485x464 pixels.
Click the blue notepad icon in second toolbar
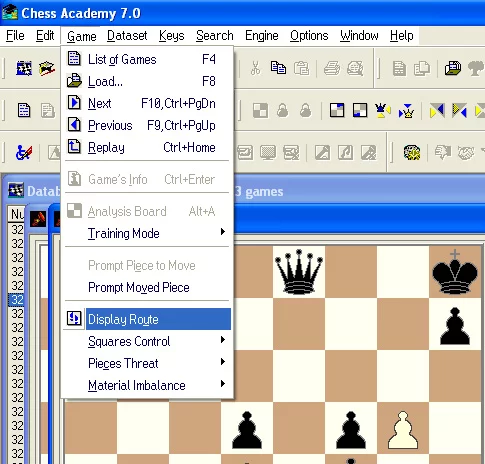24,111
